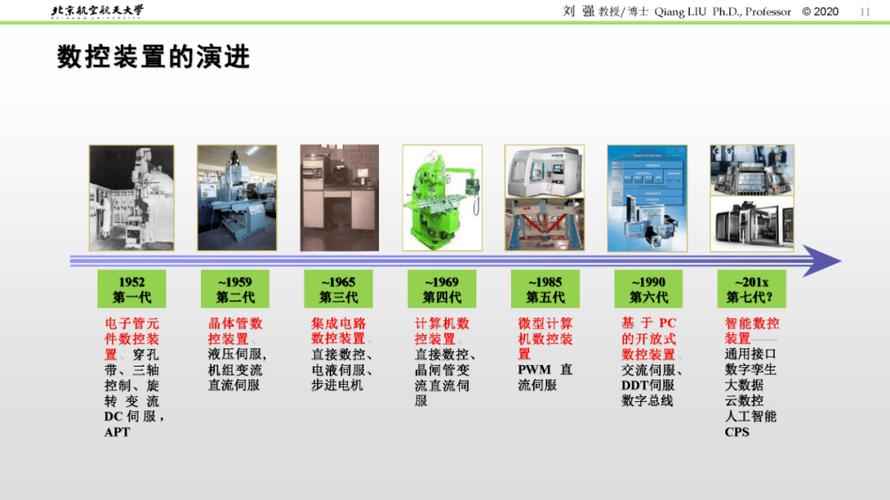Click the slide title 数控装置的演进
Viewport: 890px width, 500px height.
coord(153,57)
